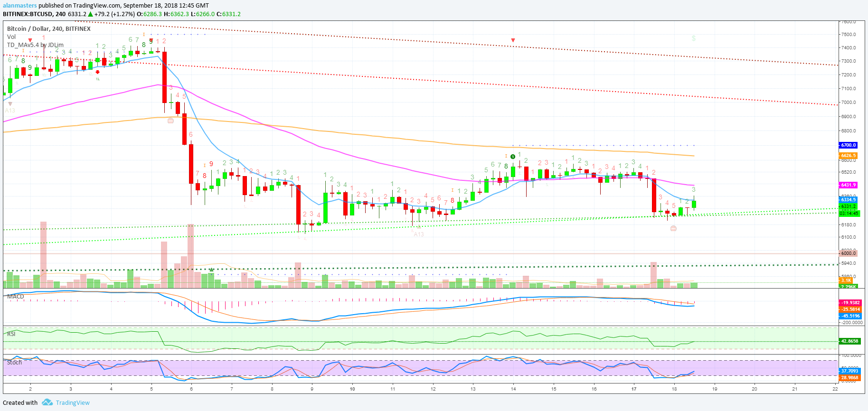Viewport: 868px width, 411px height.
Task: Click the 03:14:45 bar countdown label
Action: click(849, 214)
